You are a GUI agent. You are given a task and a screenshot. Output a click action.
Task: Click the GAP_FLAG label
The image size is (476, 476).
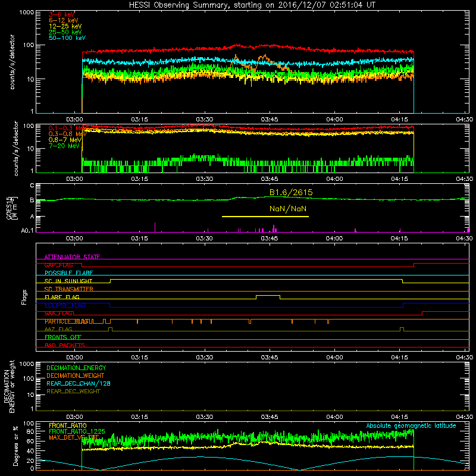click(x=59, y=265)
